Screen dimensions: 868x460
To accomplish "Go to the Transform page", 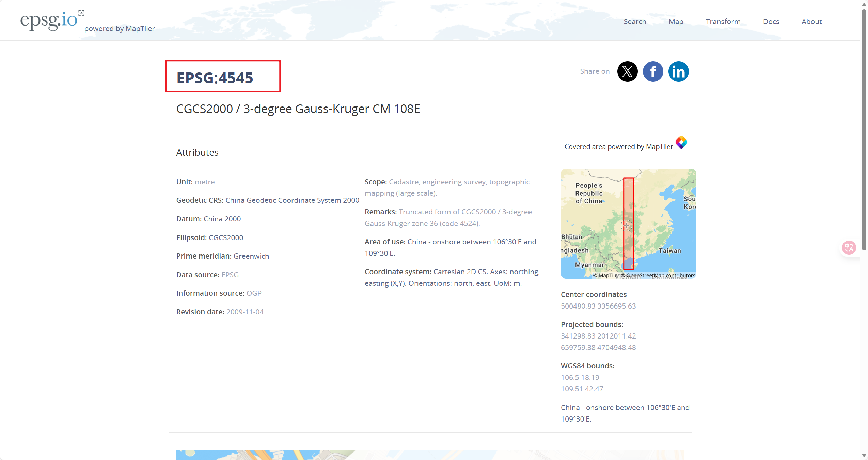I will point(723,22).
